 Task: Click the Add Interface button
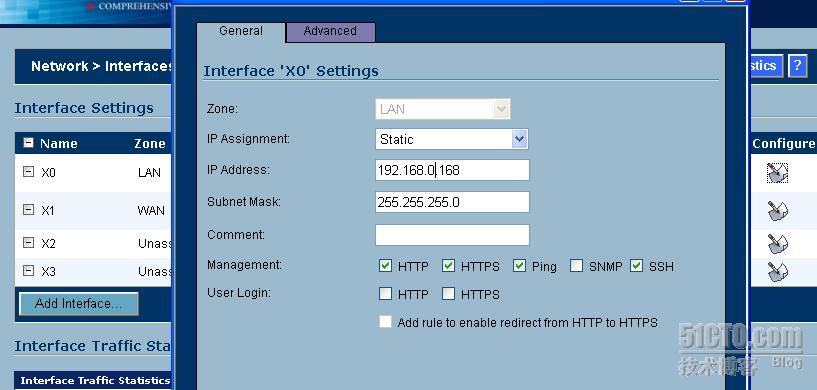pyautogui.click(x=79, y=304)
